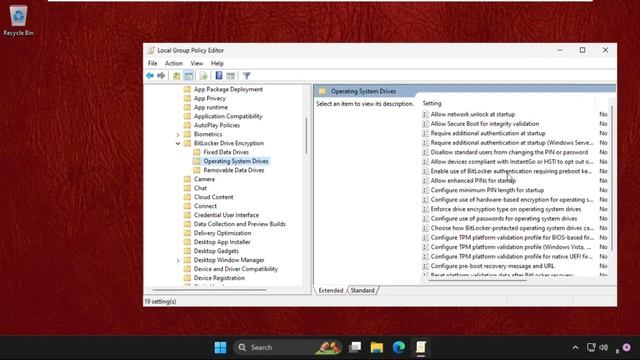Toggle Show/Hide Action Pane icon

(231, 76)
